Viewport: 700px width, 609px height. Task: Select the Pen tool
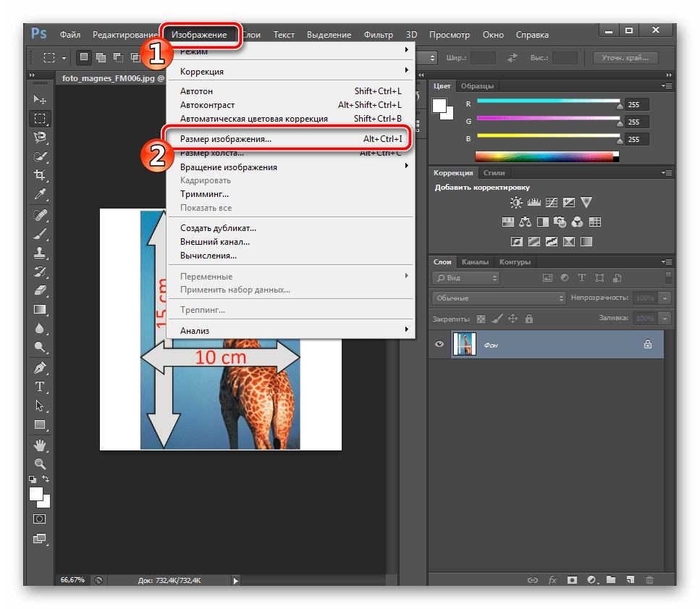pyautogui.click(x=40, y=368)
